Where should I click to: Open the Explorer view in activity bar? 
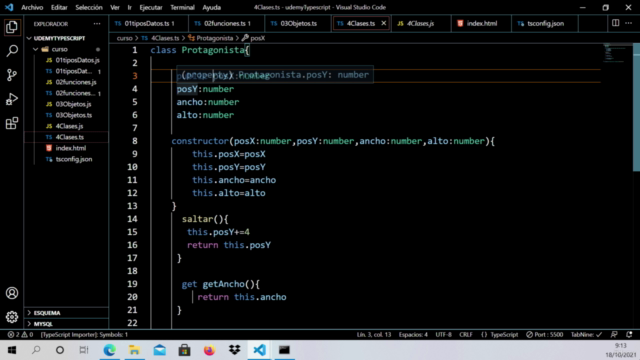12,27
